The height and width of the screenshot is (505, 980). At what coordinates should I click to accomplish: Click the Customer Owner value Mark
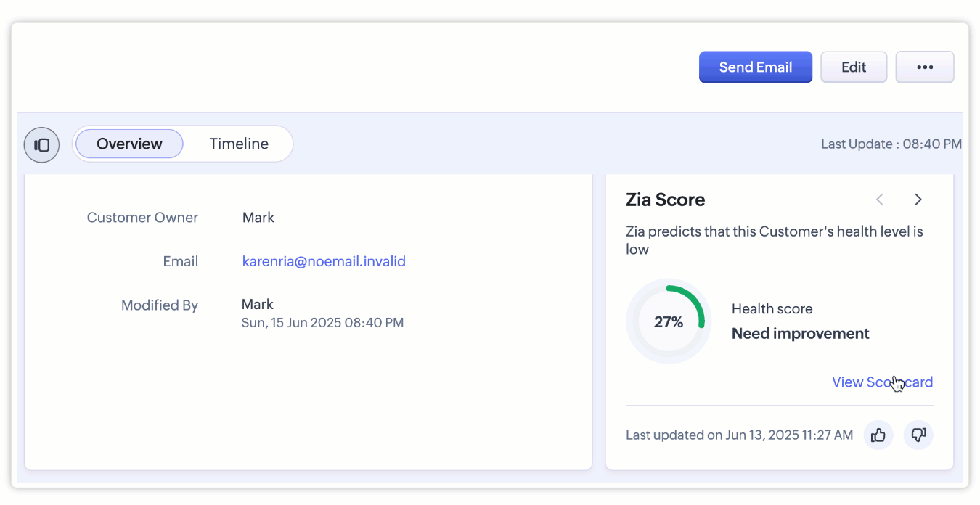click(258, 217)
